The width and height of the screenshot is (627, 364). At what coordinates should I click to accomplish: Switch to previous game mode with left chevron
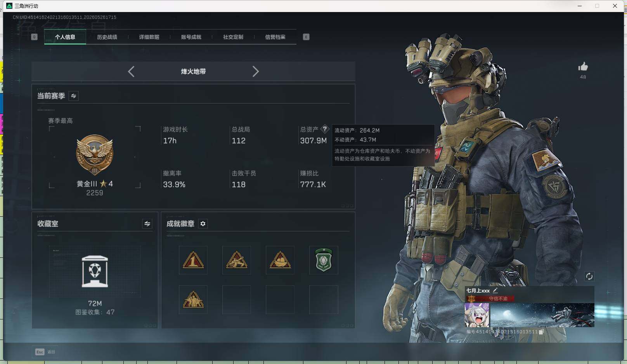(x=131, y=71)
